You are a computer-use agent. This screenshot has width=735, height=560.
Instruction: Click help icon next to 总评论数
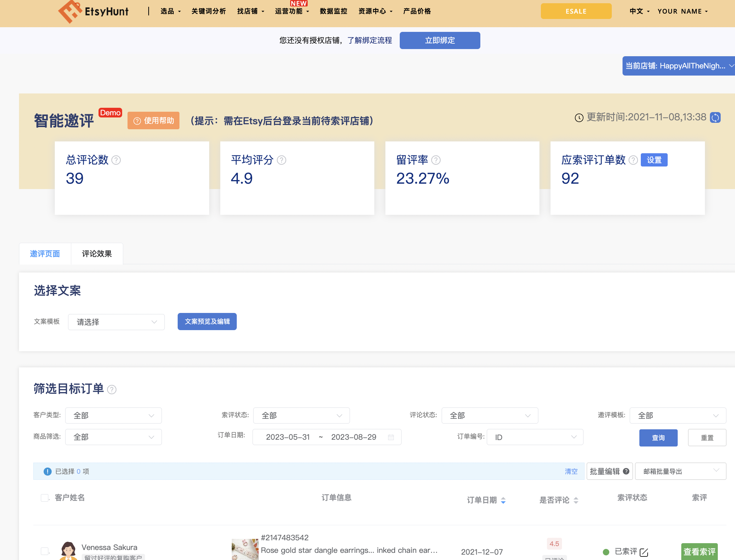116,160
